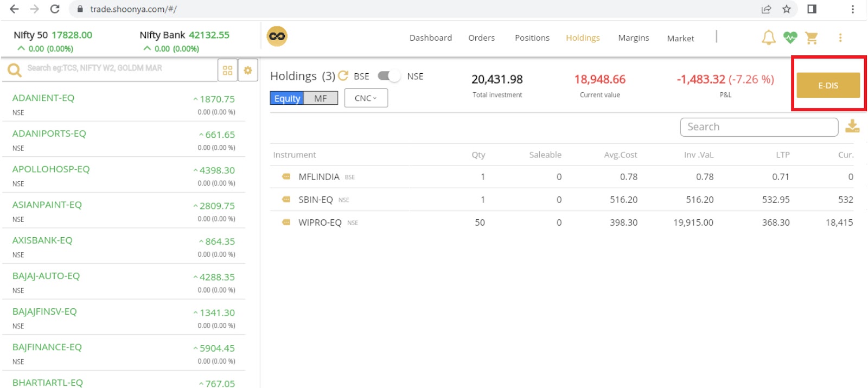Expand the CNC product dropdown
This screenshot has width=868, height=388.
(366, 98)
